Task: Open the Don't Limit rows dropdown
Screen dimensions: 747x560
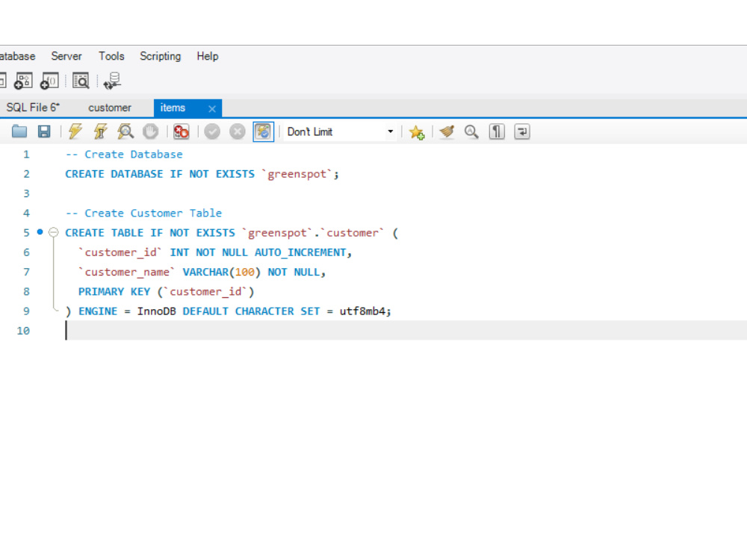Action: click(340, 132)
